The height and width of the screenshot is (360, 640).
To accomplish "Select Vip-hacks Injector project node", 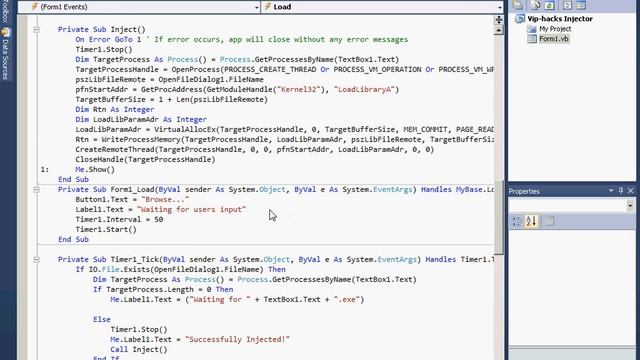I will pyautogui.click(x=560, y=19).
